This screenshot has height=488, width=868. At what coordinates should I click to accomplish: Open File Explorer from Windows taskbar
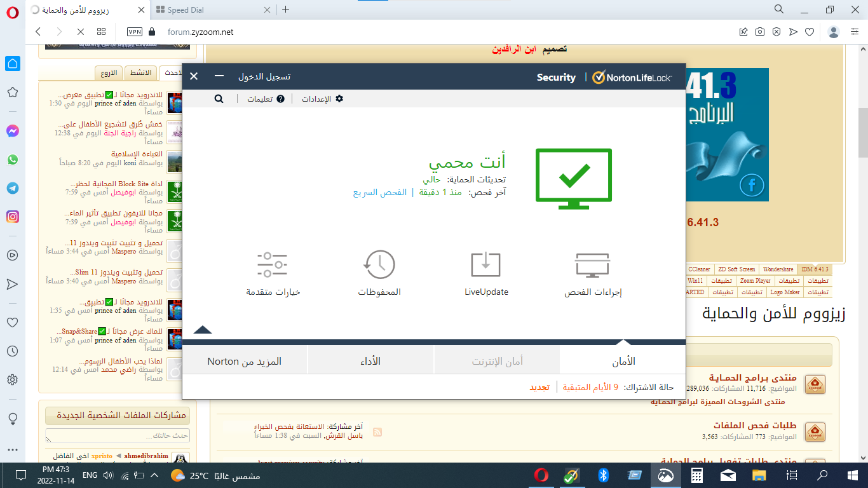coord(759,475)
